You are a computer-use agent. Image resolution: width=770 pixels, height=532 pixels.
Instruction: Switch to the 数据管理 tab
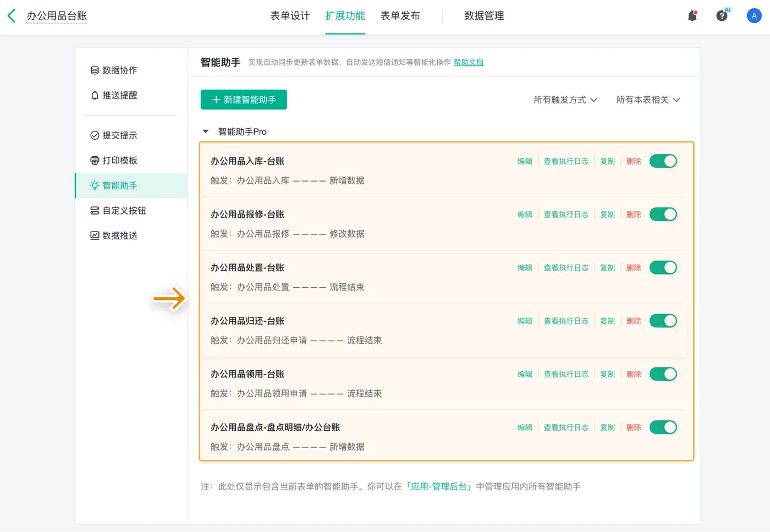pos(484,16)
